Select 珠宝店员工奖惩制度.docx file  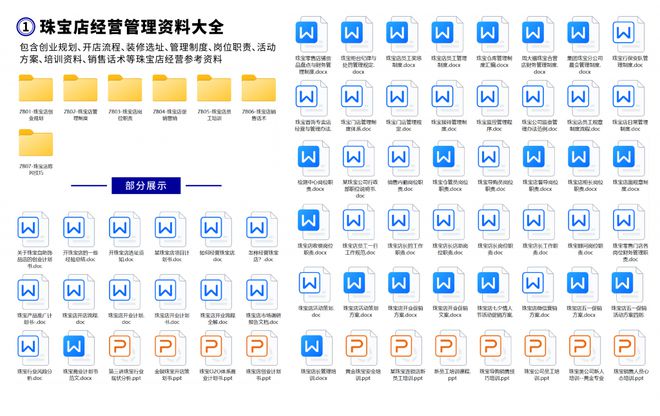tap(402, 35)
